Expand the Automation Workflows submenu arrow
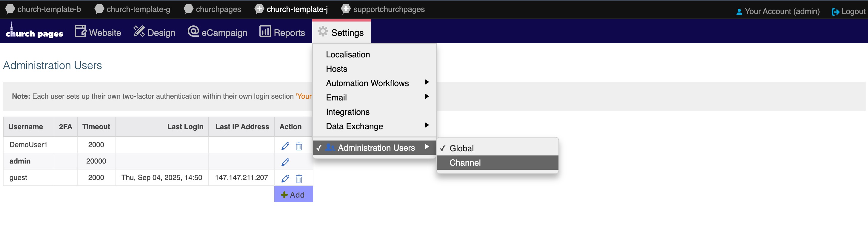This screenshot has height=229, width=868. pyautogui.click(x=427, y=82)
